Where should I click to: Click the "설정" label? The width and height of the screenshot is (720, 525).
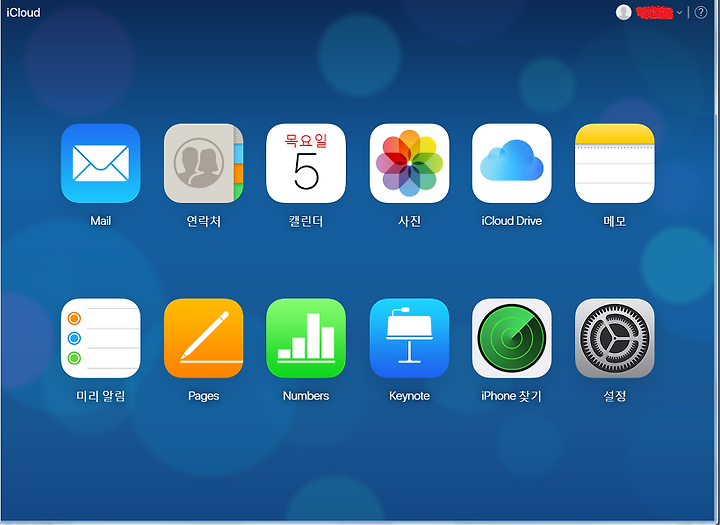pyautogui.click(x=614, y=396)
